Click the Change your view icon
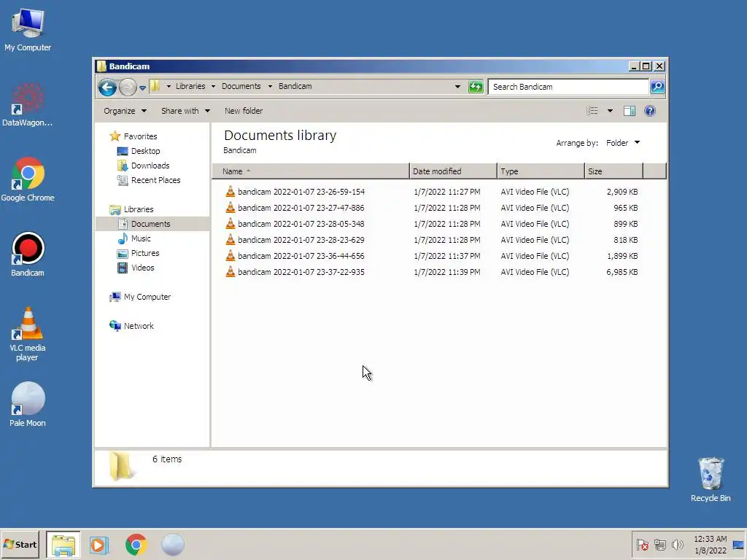 [x=592, y=111]
